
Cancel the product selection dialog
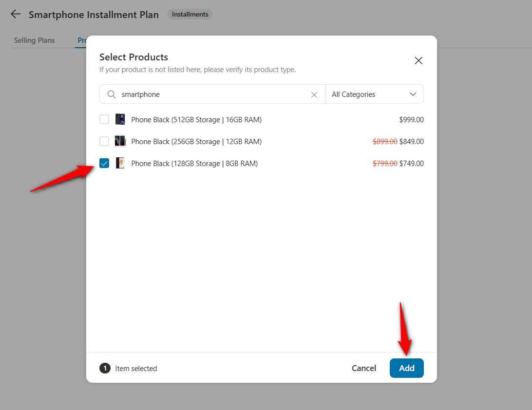pos(363,368)
